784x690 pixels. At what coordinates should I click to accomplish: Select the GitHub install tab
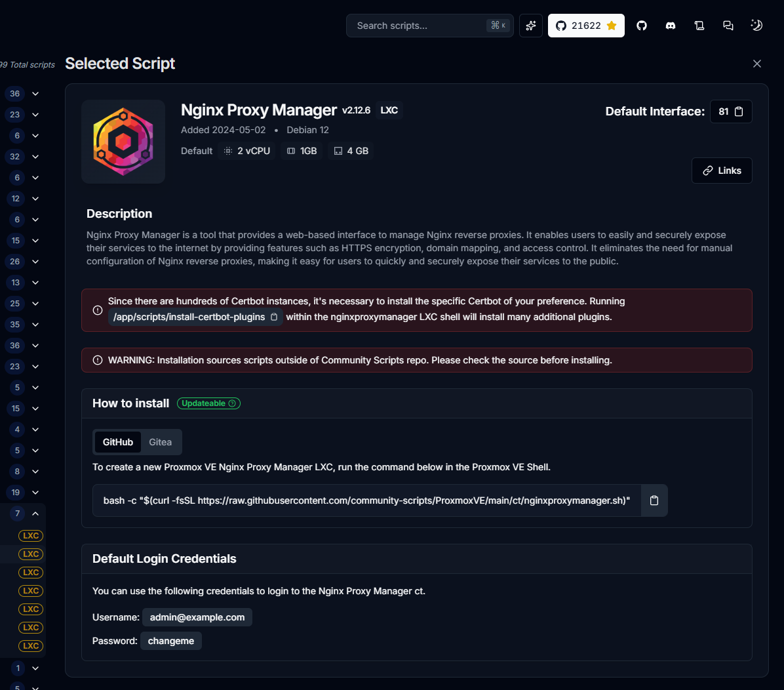point(118,442)
